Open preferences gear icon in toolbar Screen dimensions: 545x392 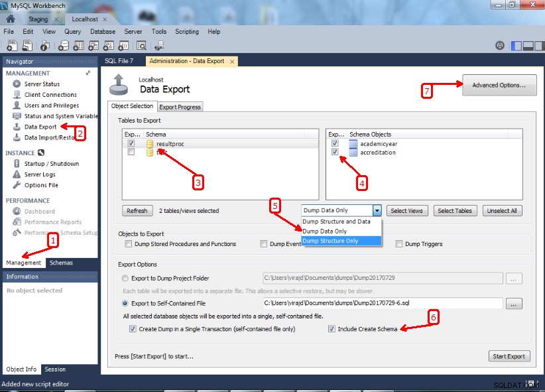coord(500,46)
